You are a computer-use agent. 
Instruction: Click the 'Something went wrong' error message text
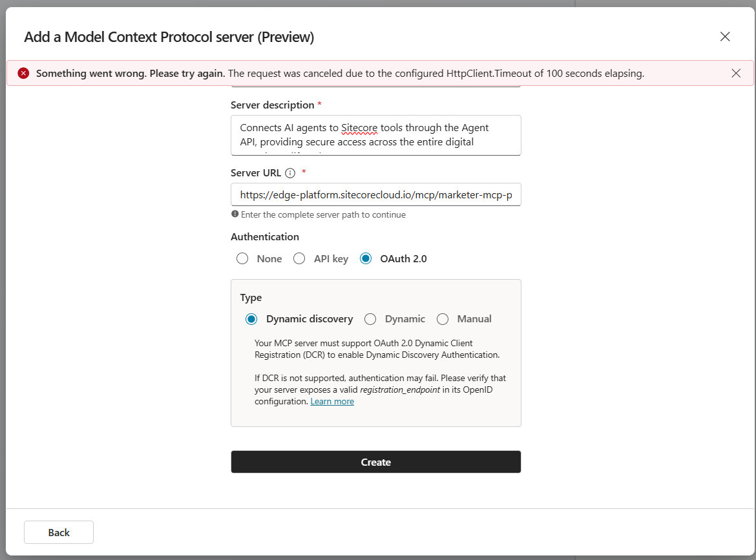tap(131, 74)
